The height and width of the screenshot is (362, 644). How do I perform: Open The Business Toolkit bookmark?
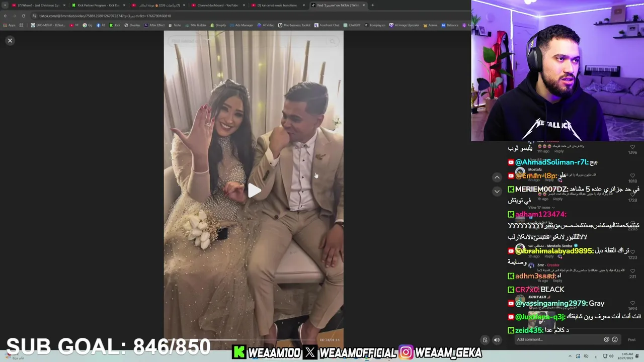pos(294,25)
